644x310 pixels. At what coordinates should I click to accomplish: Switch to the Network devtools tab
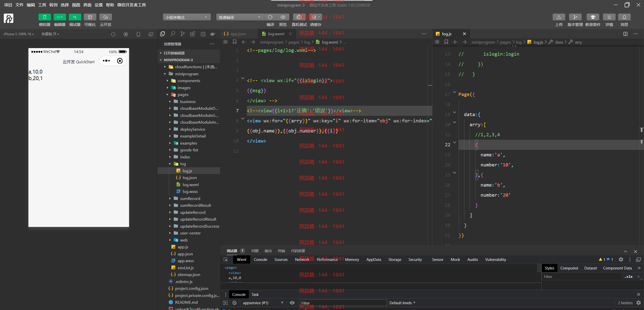(302, 260)
